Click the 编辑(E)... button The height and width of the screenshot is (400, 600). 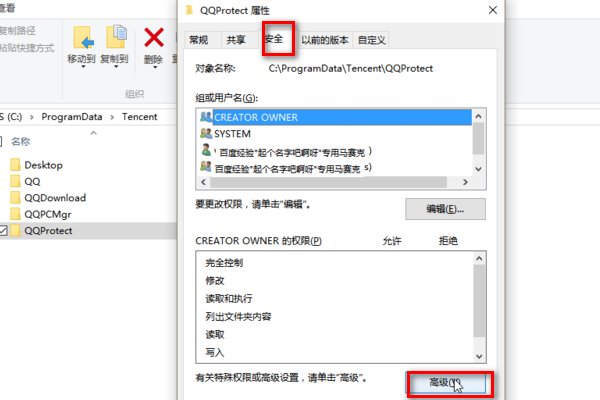click(445, 209)
